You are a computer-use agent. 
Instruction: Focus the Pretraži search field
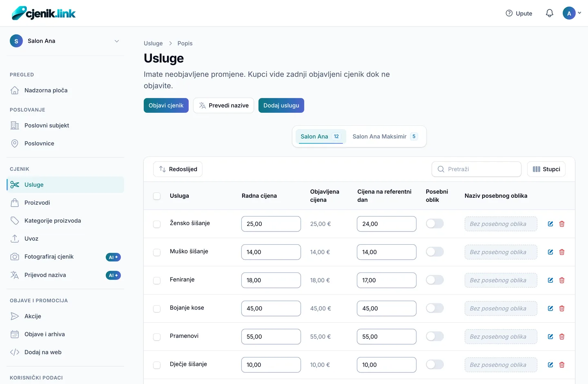477,169
